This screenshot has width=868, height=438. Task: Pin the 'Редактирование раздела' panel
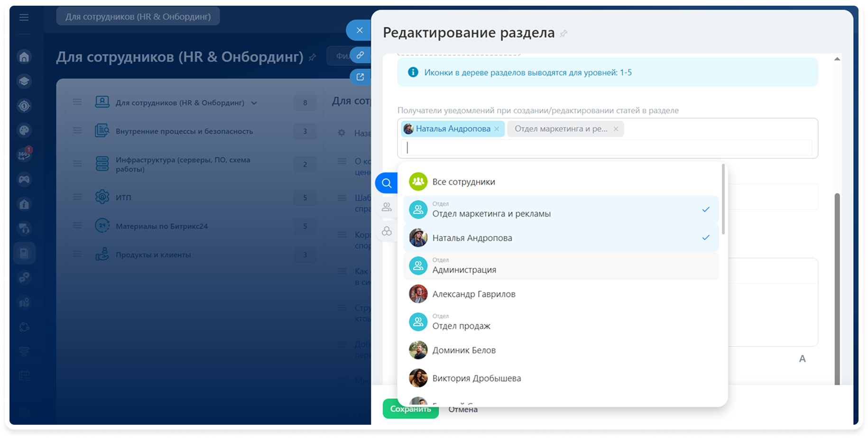pos(563,34)
